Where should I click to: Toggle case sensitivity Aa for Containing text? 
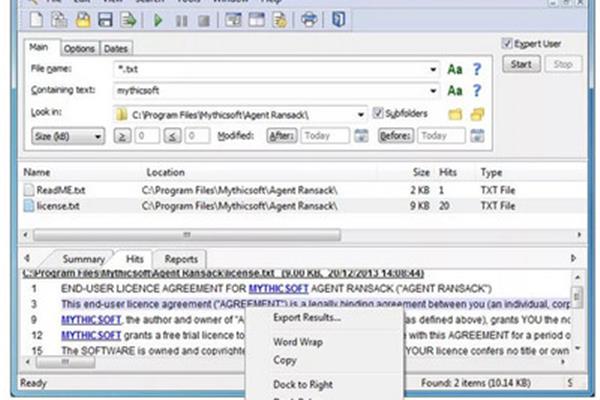(455, 91)
